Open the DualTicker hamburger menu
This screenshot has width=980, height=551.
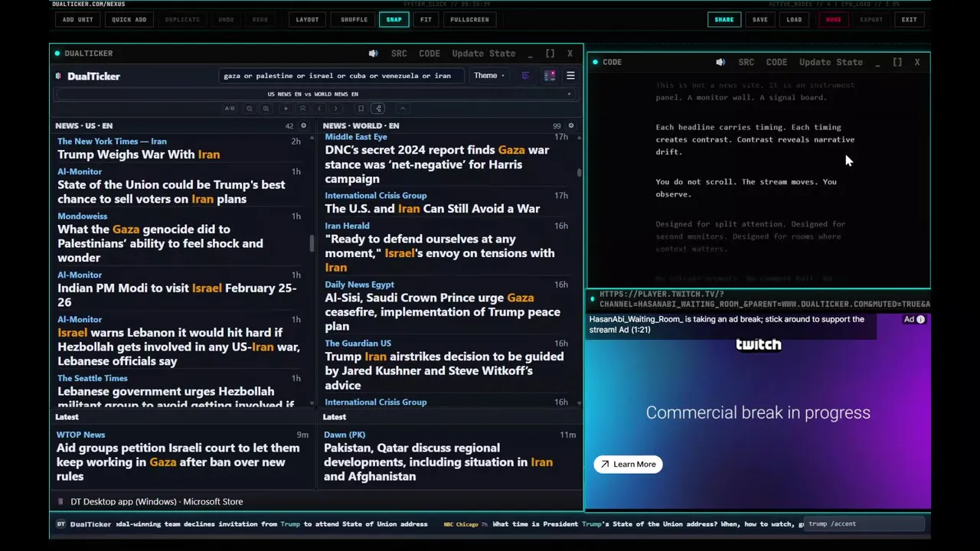(570, 76)
